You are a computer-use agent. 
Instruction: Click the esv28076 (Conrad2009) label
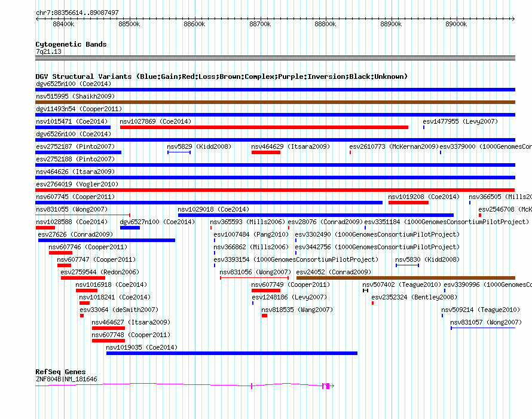click(x=325, y=222)
